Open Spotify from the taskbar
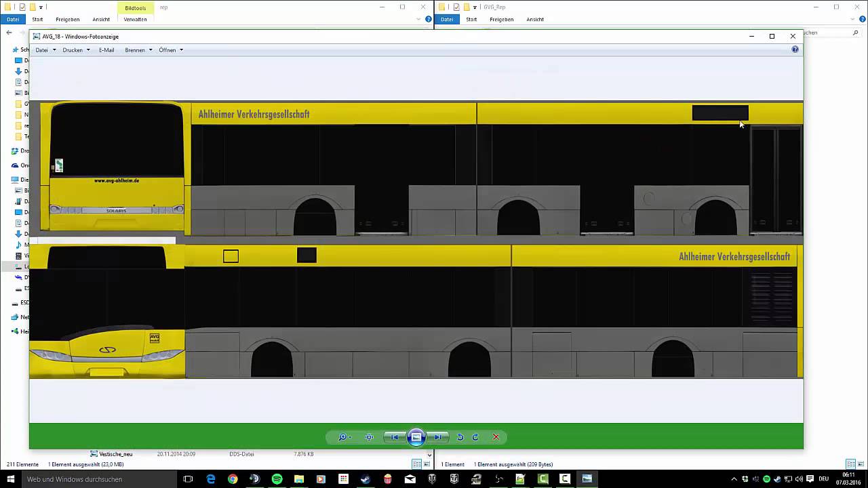 point(277,479)
